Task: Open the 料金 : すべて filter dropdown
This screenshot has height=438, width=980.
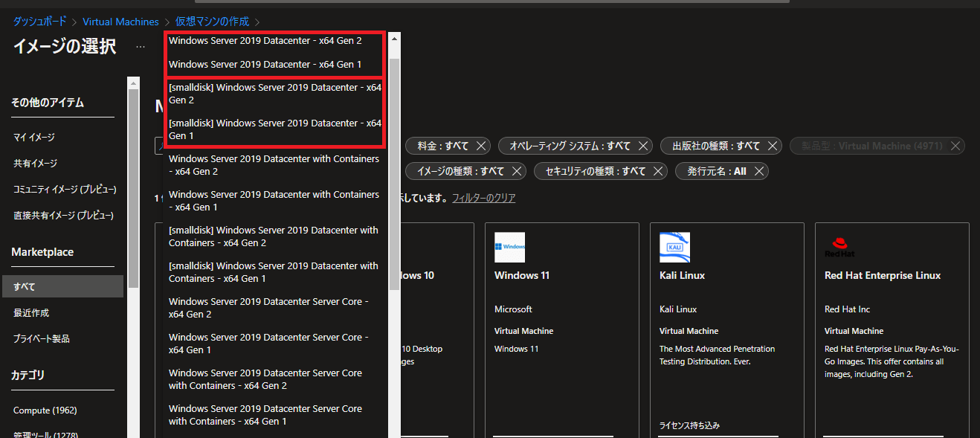Action: 442,146
